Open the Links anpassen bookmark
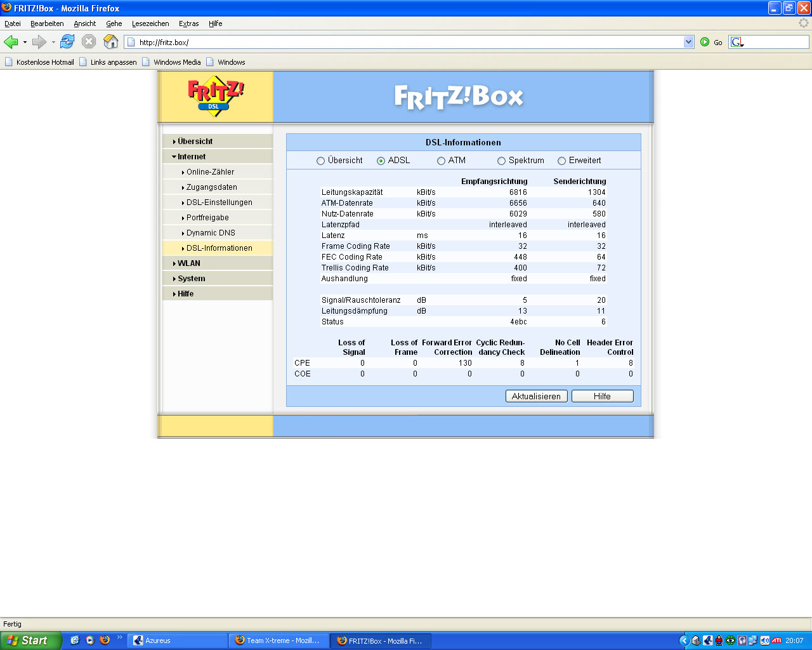The height and width of the screenshot is (650, 812). 108,62
